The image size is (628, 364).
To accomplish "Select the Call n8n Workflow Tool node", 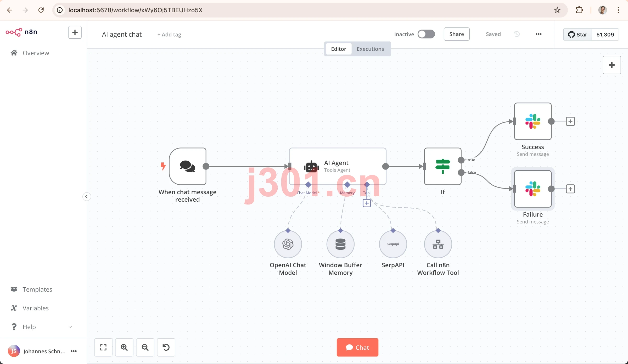I will 438,244.
